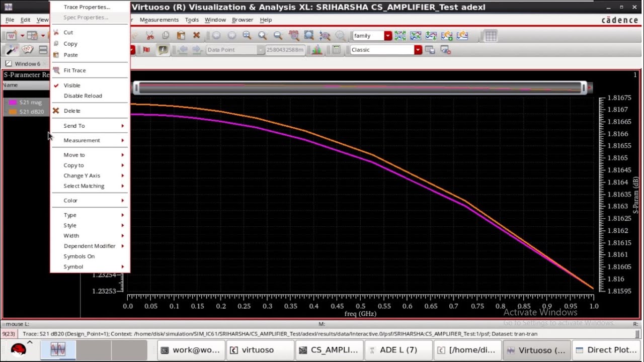Click the magenta S21 mag color swatch

[x=13, y=103]
